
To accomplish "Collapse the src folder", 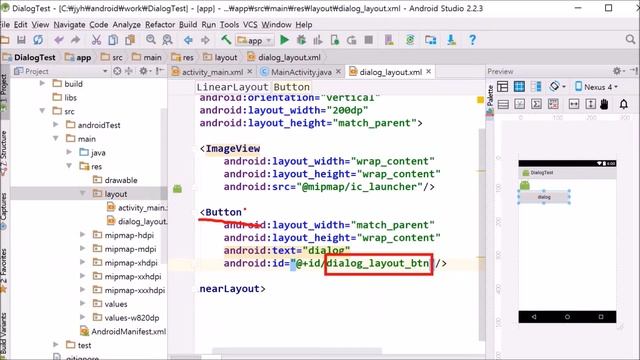I will point(42,111).
